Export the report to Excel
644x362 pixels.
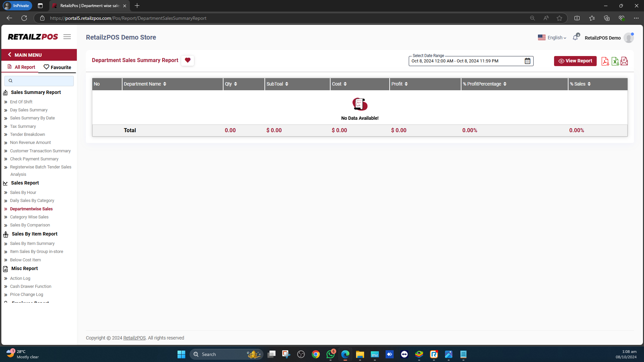click(x=615, y=61)
